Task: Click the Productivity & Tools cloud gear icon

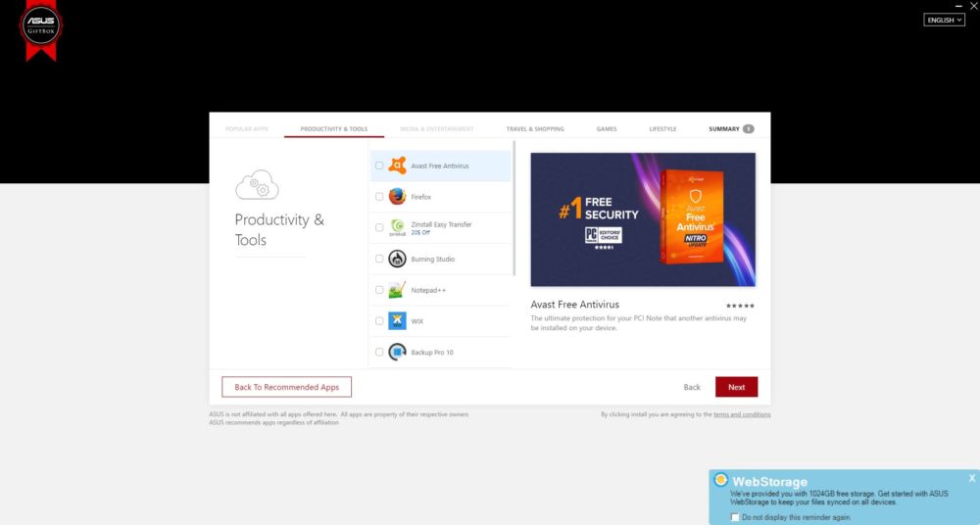Action: (x=257, y=184)
